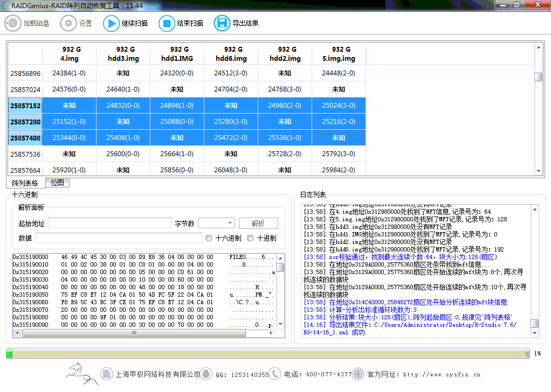Click the 导出结果 save disk icon

pyautogui.click(x=222, y=23)
